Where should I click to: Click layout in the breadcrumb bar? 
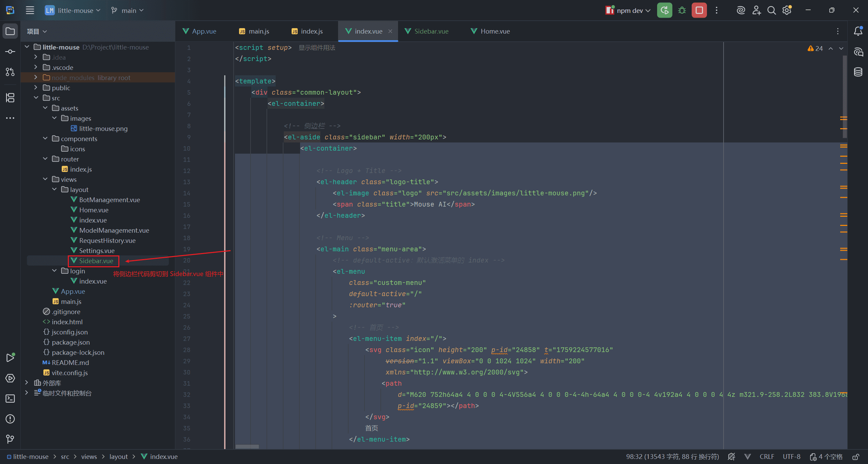click(x=119, y=457)
